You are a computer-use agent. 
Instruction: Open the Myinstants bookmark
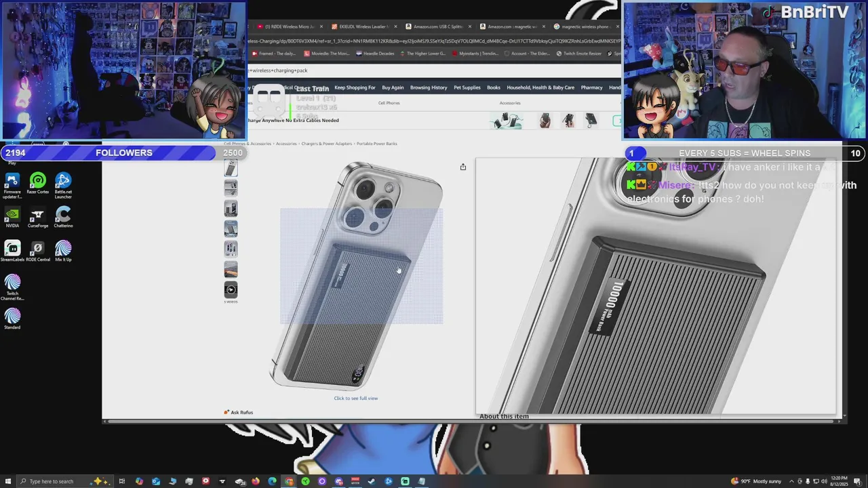(x=475, y=54)
